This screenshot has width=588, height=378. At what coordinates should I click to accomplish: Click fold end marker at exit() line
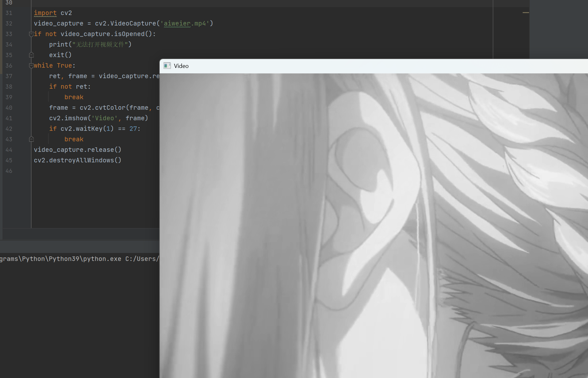(31, 55)
